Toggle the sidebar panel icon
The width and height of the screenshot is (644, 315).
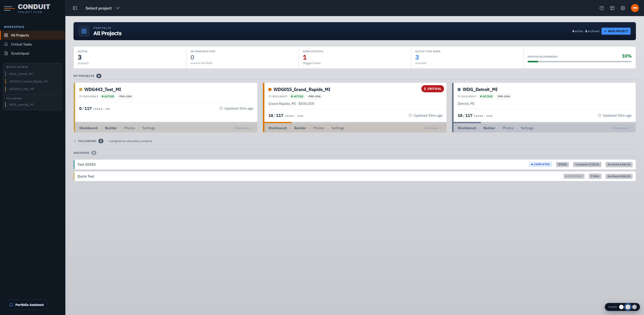[75, 8]
